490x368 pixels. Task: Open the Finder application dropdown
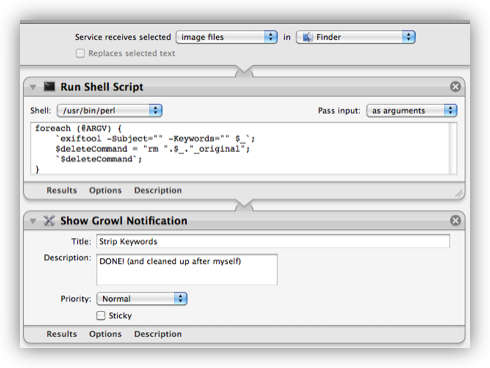[x=356, y=37]
